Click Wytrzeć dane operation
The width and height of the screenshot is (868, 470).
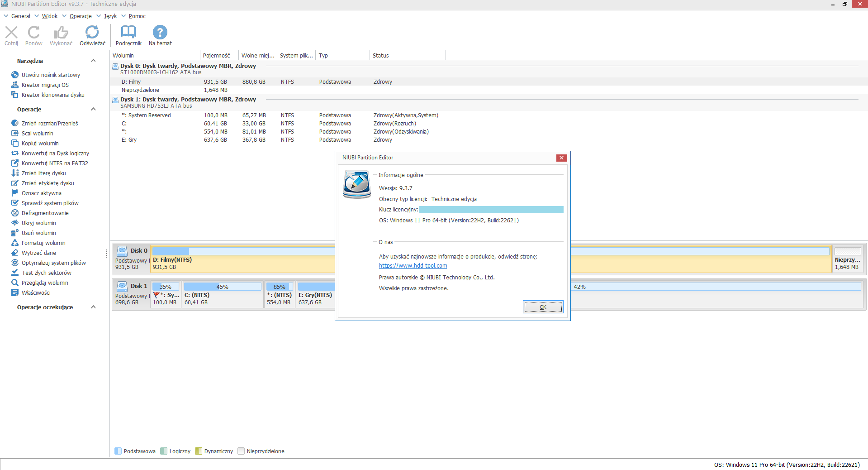pyautogui.click(x=39, y=253)
